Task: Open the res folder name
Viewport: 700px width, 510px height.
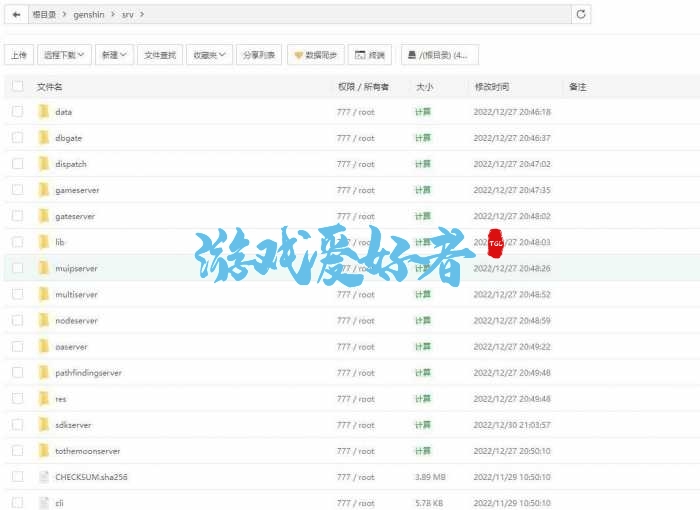Action: click(61, 399)
